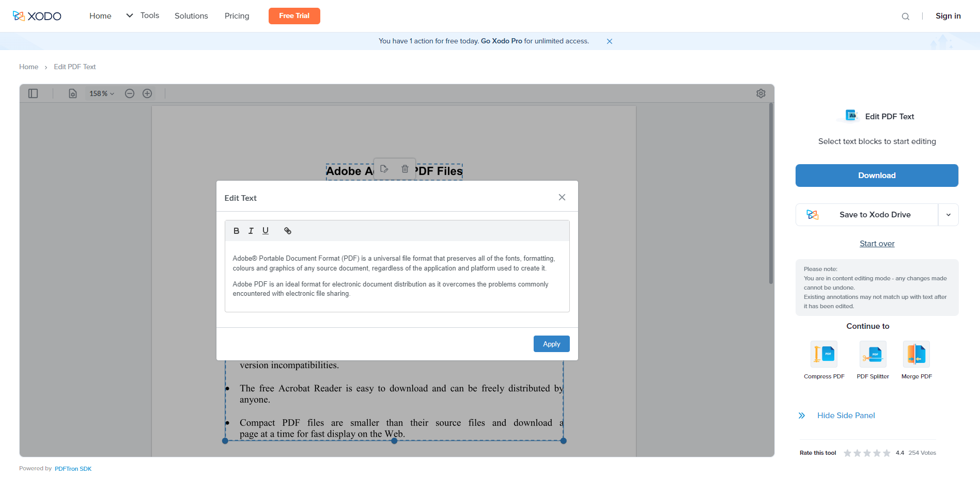
Task: Click the Start over link
Action: [877, 244]
